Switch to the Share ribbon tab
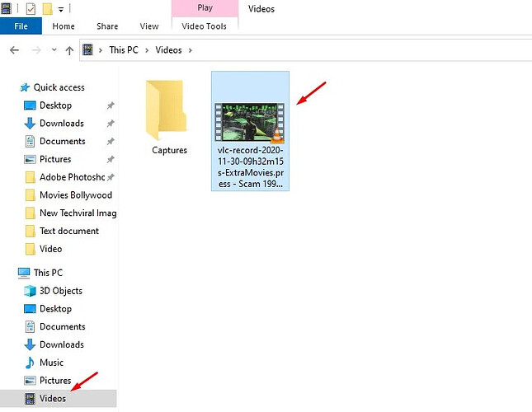 coord(107,26)
